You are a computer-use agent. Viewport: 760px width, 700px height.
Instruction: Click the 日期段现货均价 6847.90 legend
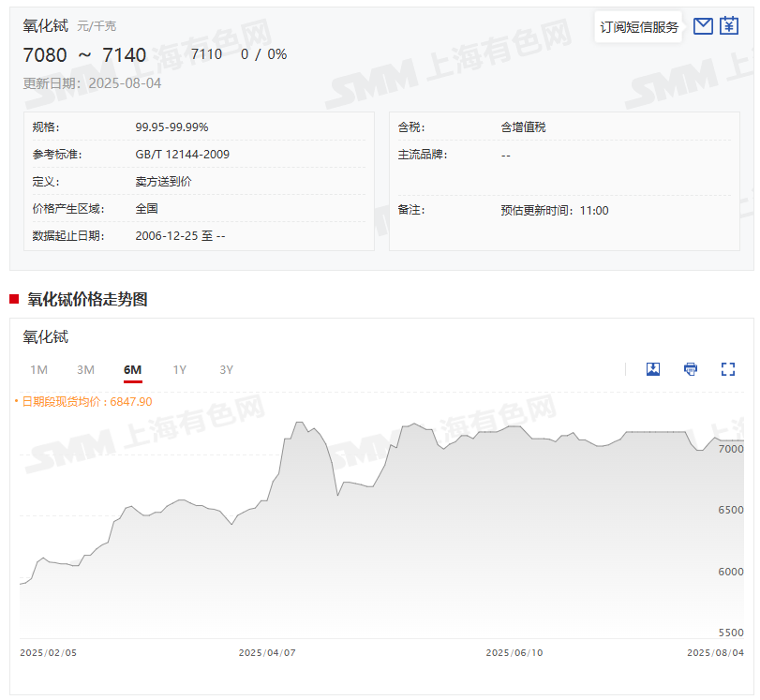coord(86,401)
